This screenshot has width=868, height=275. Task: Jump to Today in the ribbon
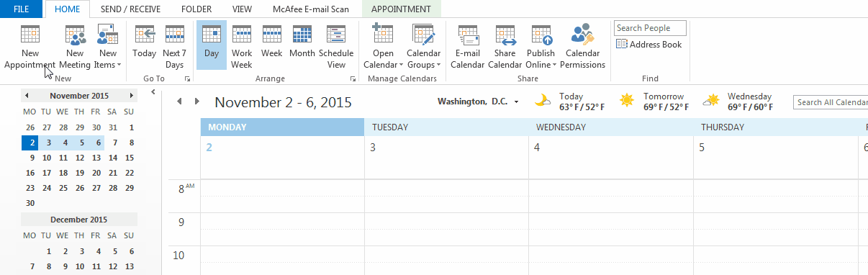tap(144, 46)
